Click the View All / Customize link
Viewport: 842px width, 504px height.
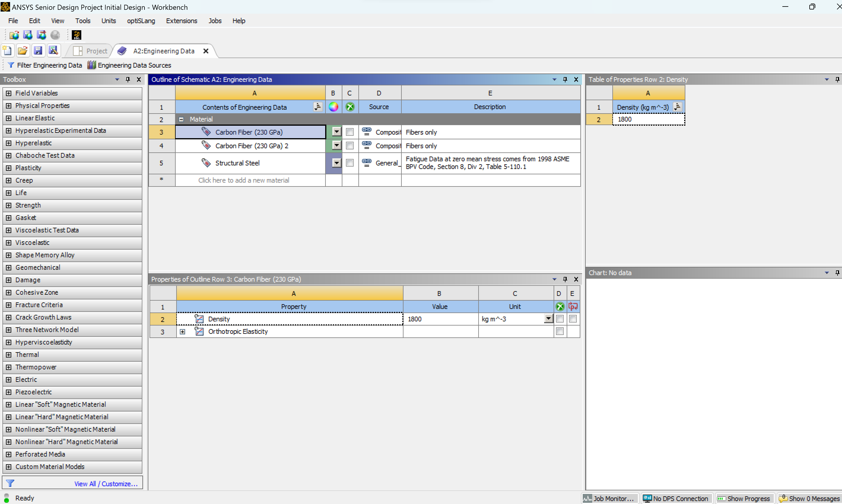[x=106, y=484]
